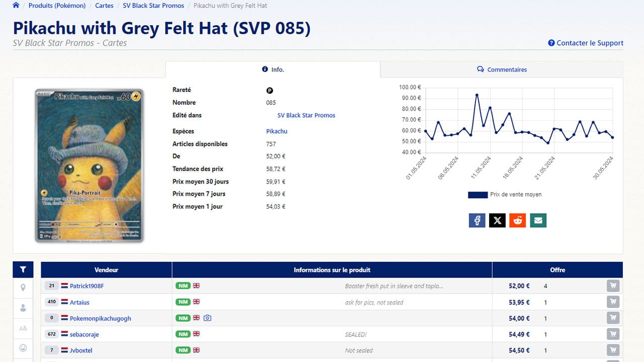This screenshot has height=362, width=644.
Task: Sort by Informations sur le produit header
Action: (332, 270)
